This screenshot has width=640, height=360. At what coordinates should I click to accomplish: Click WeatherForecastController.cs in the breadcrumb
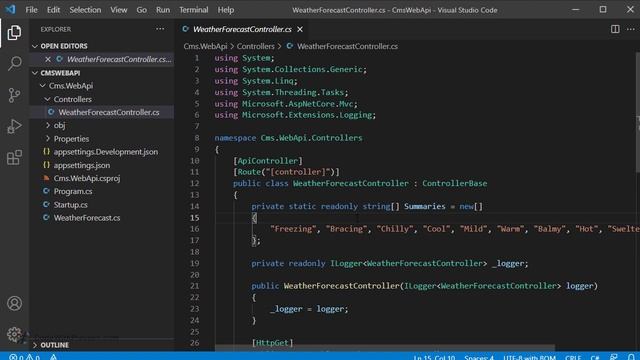[x=347, y=46]
